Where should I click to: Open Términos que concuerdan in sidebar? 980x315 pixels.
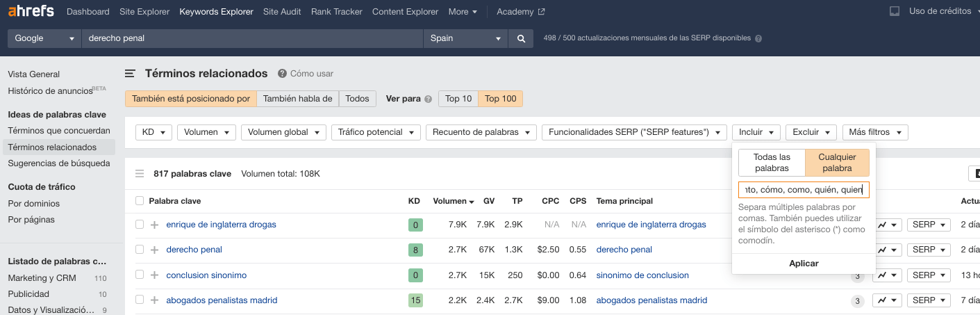pyautogui.click(x=59, y=131)
